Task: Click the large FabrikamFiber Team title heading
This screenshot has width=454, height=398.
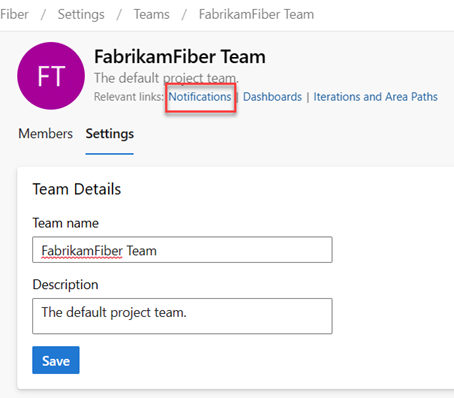Action: tap(180, 56)
